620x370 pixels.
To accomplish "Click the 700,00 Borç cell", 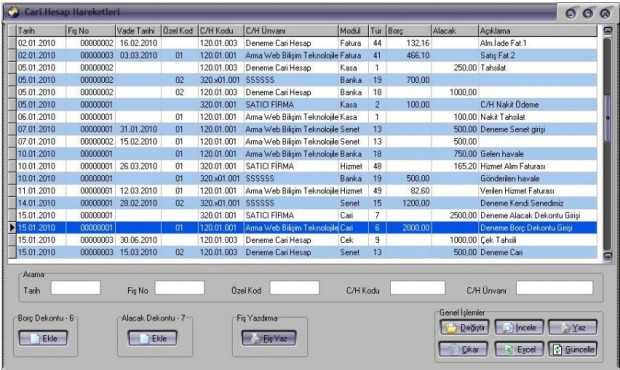I will (408, 80).
